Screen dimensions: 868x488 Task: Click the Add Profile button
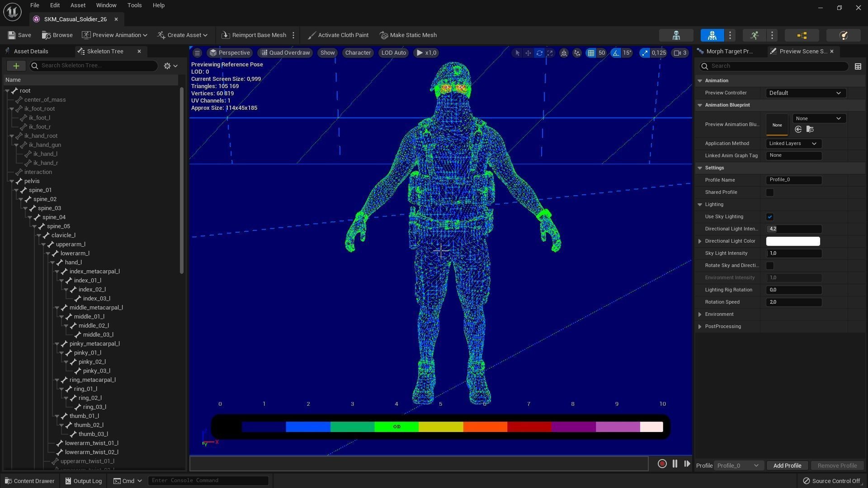coord(787,465)
